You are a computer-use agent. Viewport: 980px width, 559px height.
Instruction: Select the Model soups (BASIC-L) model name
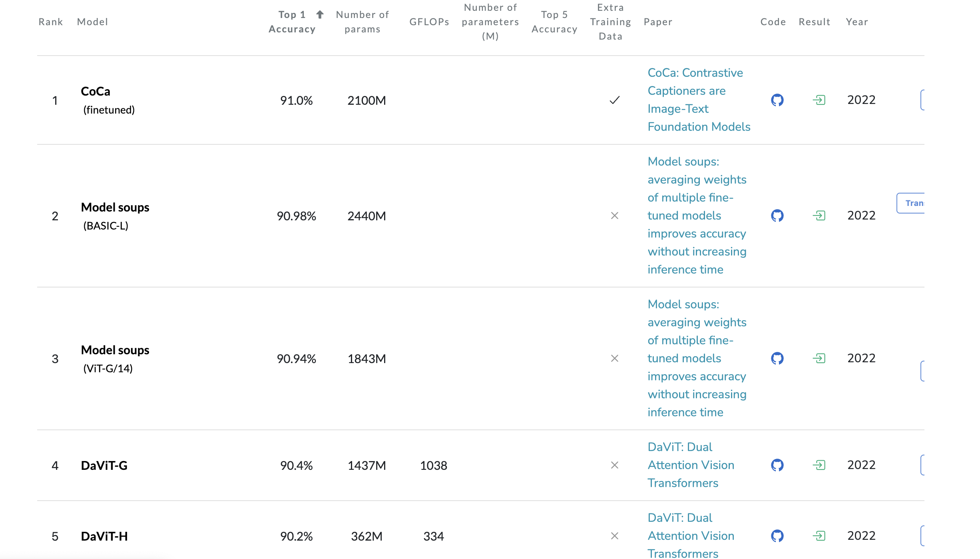(x=115, y=216)
